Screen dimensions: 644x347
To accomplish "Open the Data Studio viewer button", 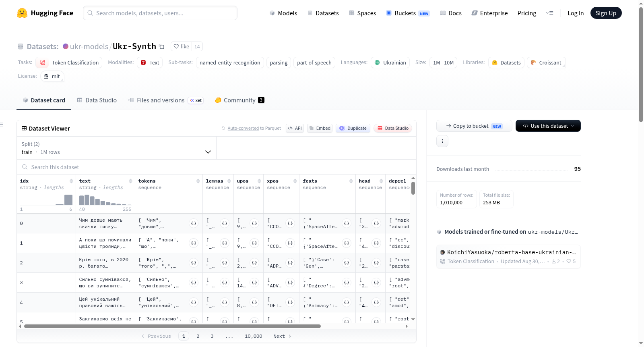I will point(393,128).
